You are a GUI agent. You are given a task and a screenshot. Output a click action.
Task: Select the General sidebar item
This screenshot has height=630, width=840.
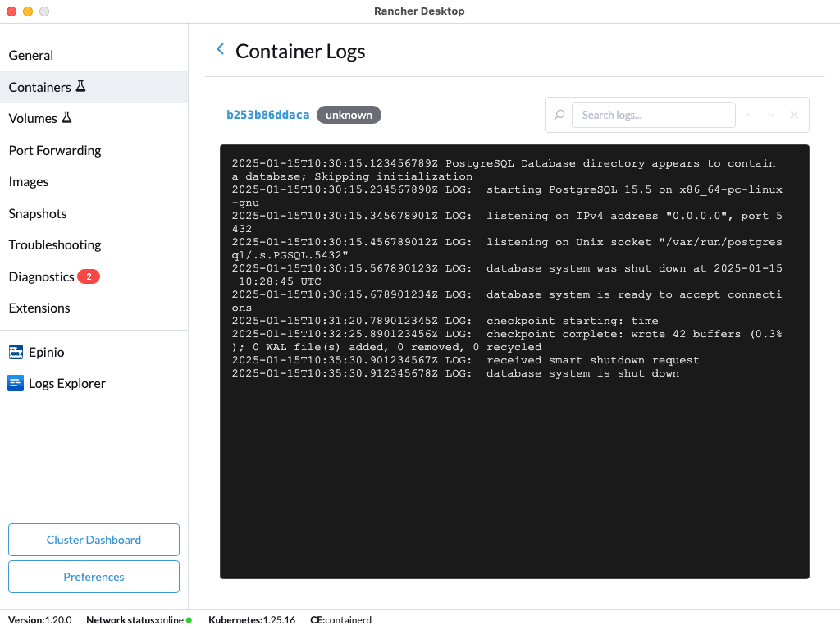point(30,55)
